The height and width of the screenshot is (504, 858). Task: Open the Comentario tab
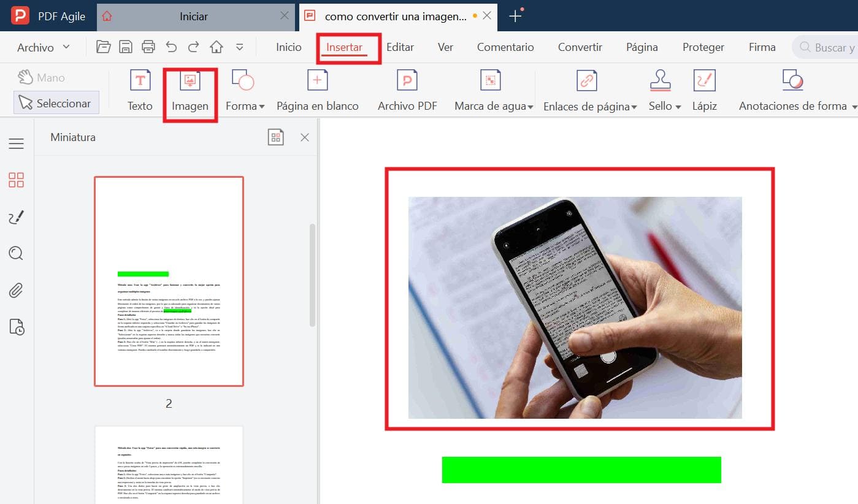(x=505, y=47)
